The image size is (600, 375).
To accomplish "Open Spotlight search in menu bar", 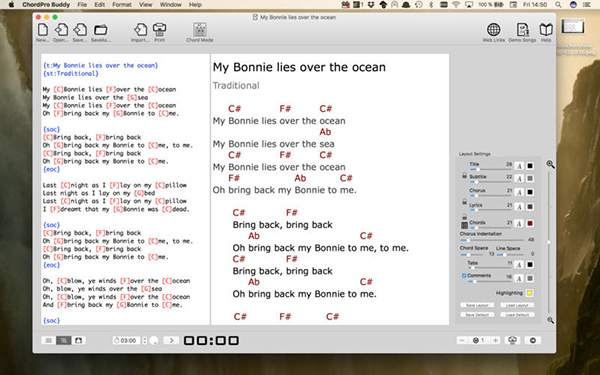I will pyautogui.click(x=558, y=5).
